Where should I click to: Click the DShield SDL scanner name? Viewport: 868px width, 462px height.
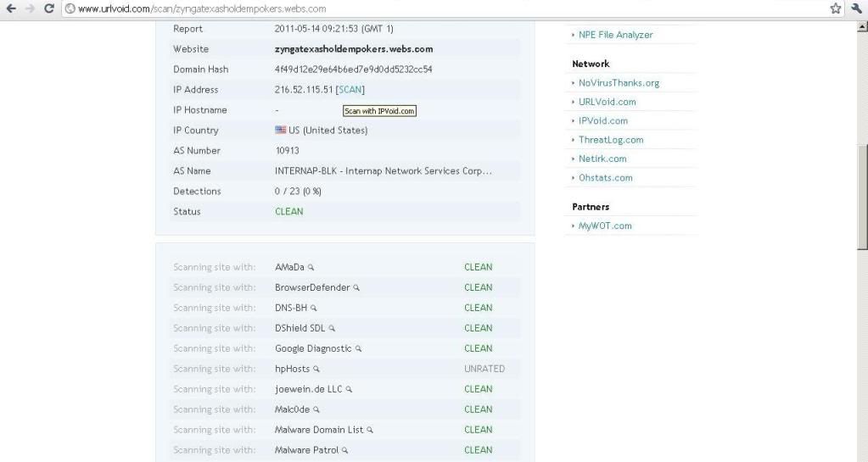[300, 328]
